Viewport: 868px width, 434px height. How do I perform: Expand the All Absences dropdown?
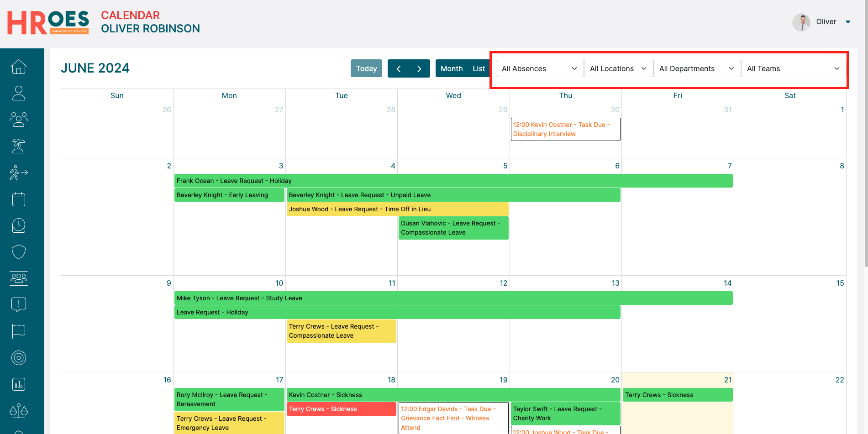[539, 68]
